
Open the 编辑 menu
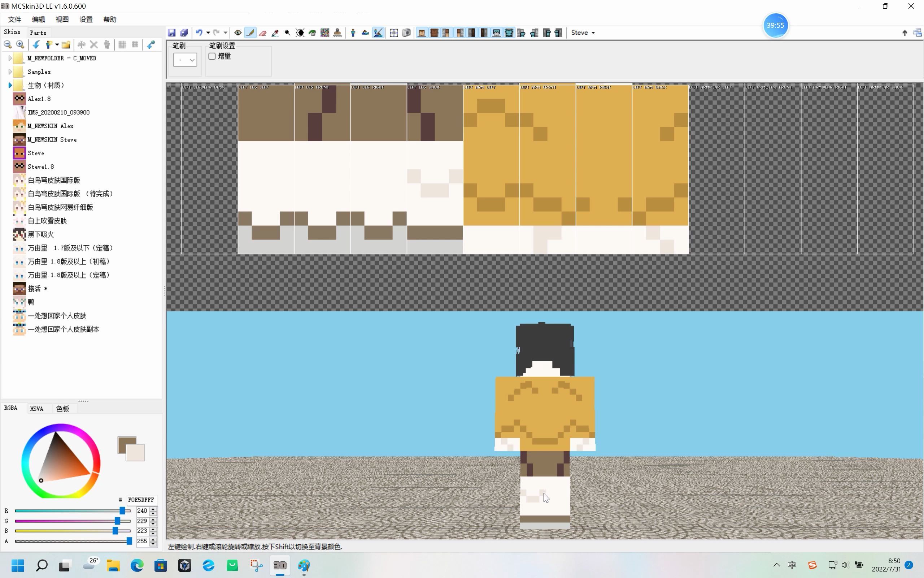(x=38, y=20)
